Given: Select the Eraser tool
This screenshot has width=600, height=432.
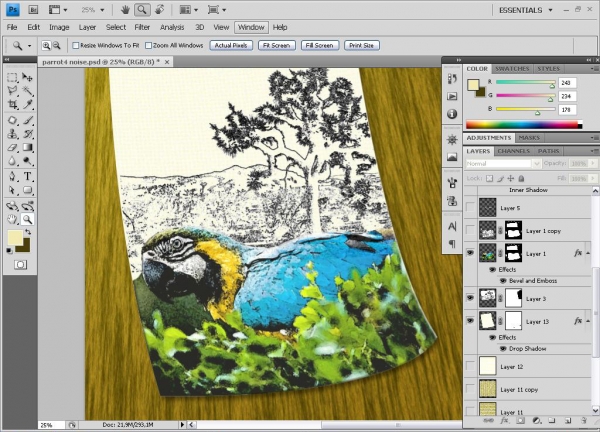Looking at the screenshot, I should pos(12,147).
